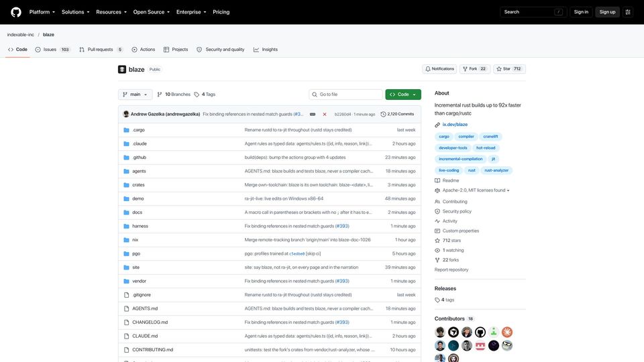The width and height of the screenshot is (644, 362).
Task: Open the Open Source dropdown menu
Action: pyautogui.click(x=151, y=12)
